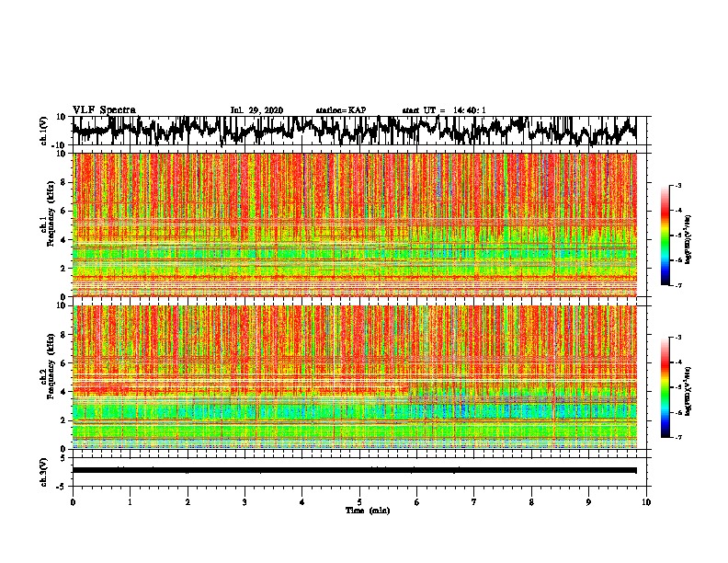The height and width of the screenshot is (563, 728).
Task: Click "-7" at bottom of ch.1 color bar
Action: click(x=677, y=285)
